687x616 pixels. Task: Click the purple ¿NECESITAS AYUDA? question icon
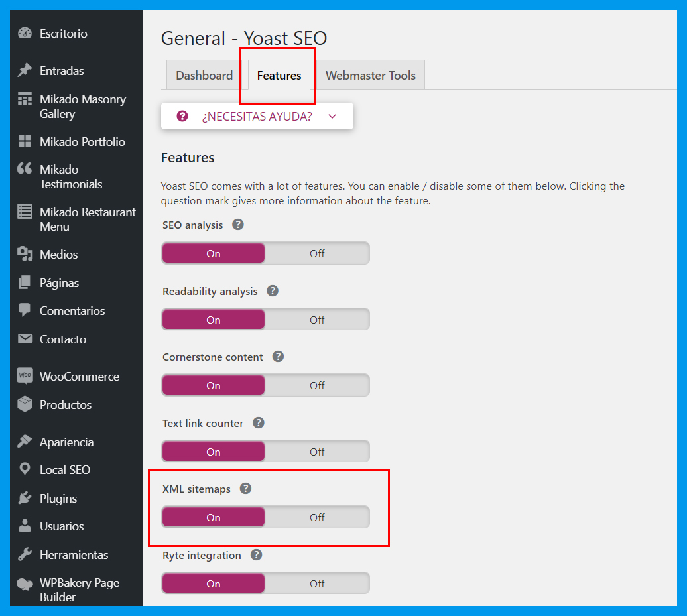click(x=182, y=116)
